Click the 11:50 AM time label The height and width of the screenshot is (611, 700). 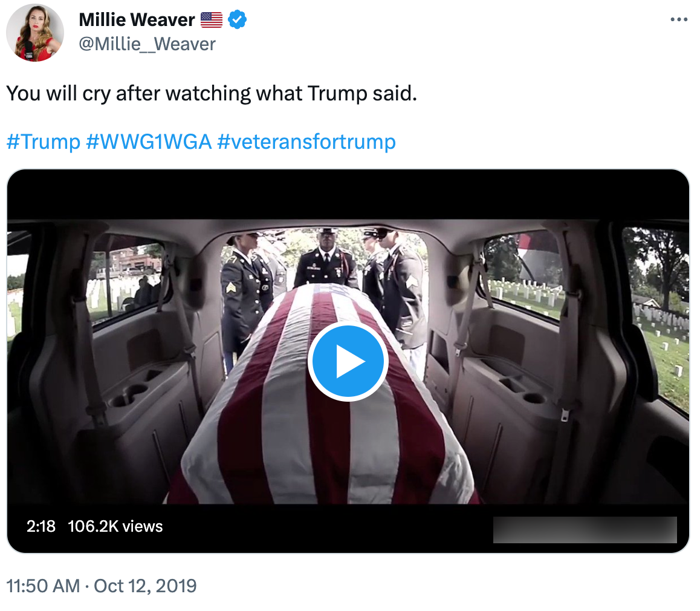coord(42,586)
